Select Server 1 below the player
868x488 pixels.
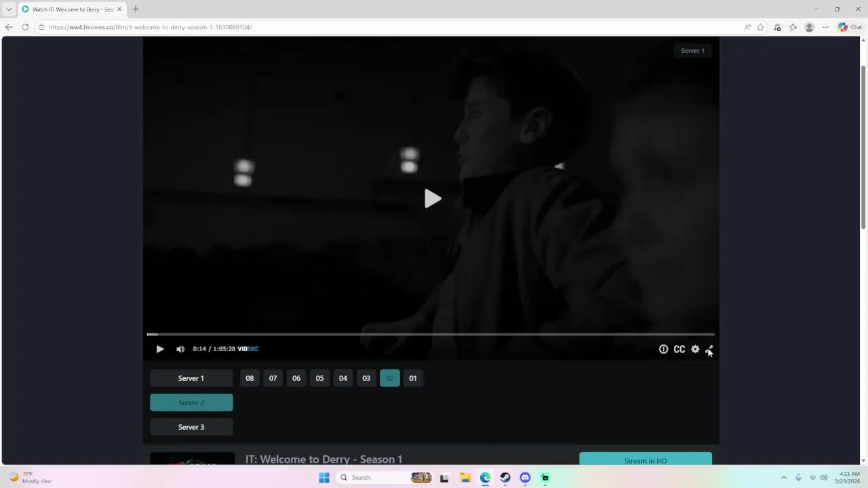pyautogui.click(x=191, y=378)
